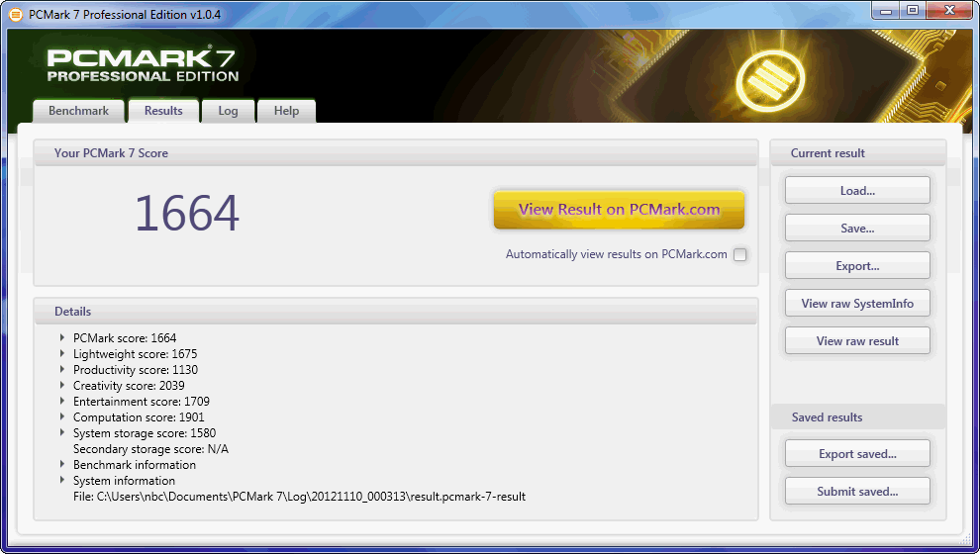
Task: Click the Entertainment score: 1709 text
Action: 142,401
